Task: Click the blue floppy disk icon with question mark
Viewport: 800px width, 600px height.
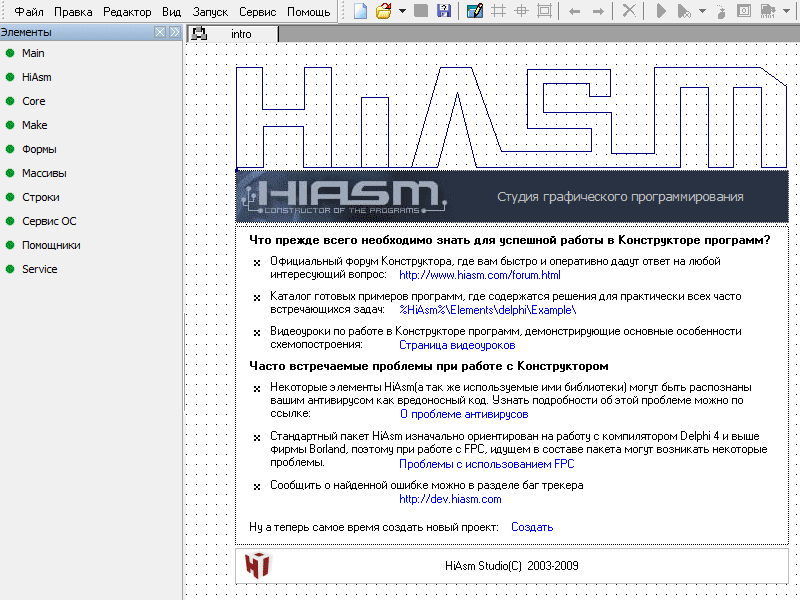Action: 444,11
